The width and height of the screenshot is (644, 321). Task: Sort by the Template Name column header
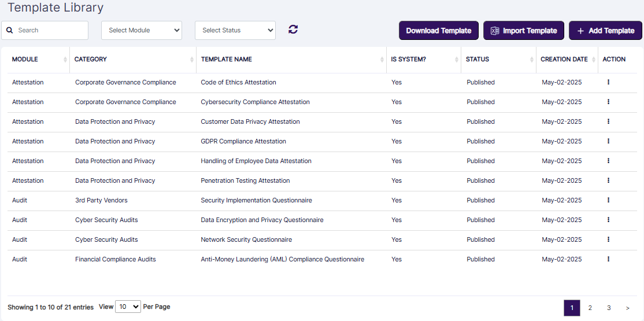click(x=227, y=60)
